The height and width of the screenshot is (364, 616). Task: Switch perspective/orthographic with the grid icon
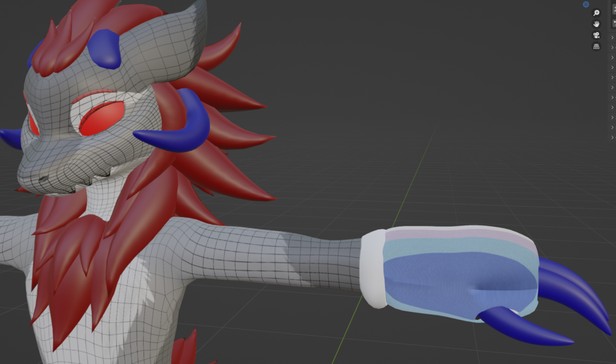point(596,47)
